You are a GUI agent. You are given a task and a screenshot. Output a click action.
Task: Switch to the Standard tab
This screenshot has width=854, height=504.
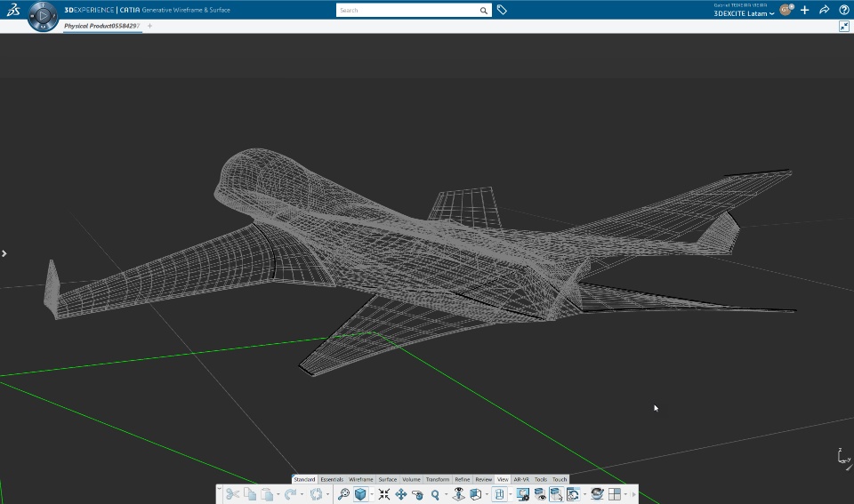point(304,479)
